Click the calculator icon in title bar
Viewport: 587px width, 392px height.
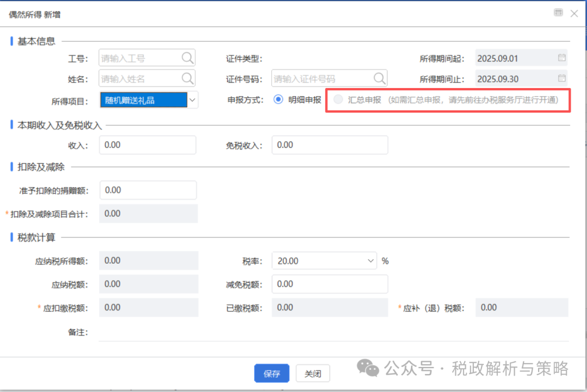point(558,13)
